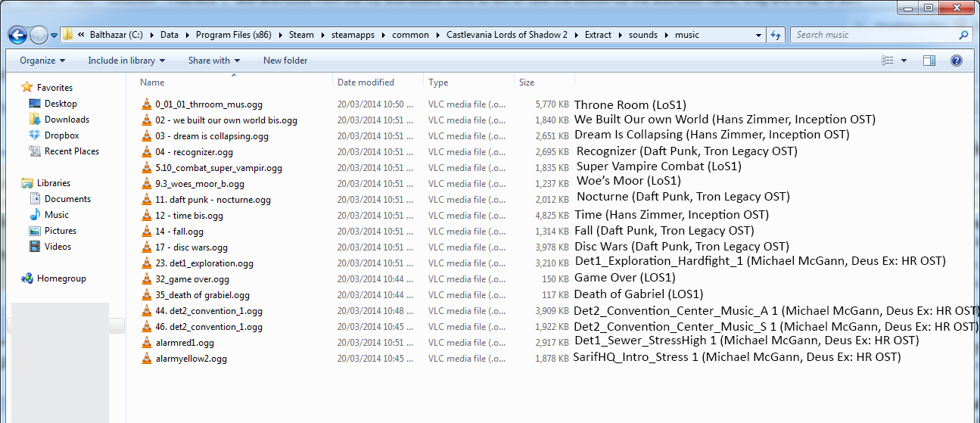This screenshot has height=423, width=980.
Task: Create a New folder
Action: [x=285, y=61]
